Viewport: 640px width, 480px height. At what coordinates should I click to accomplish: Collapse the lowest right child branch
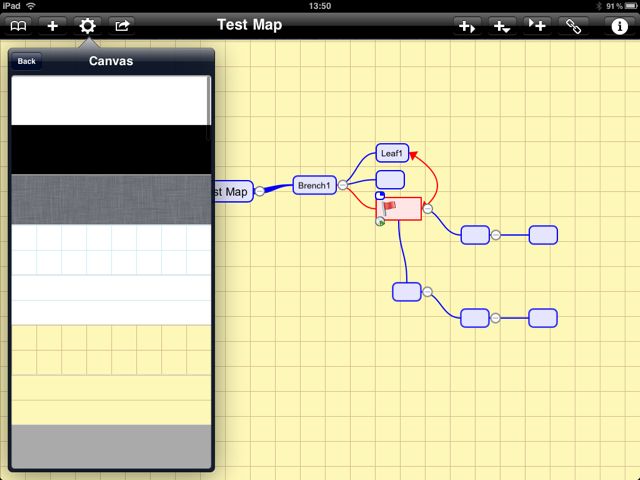(495, 318)
